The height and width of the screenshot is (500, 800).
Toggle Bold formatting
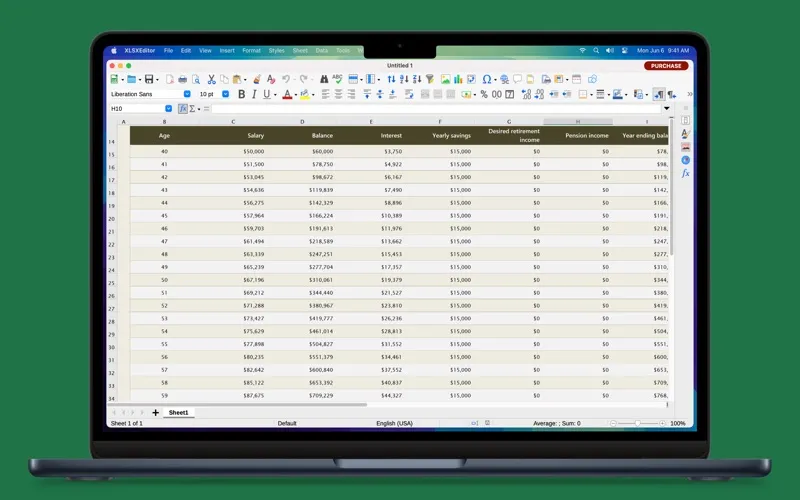coord(241,94)
